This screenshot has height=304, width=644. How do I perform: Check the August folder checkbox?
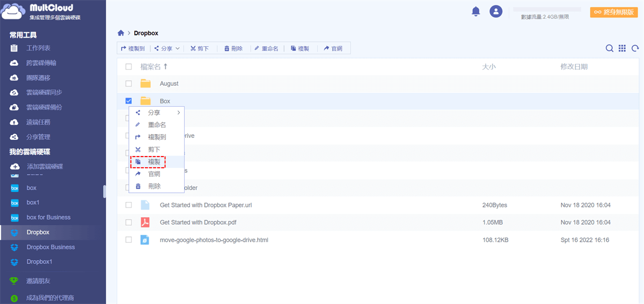[x=128, y=84]
